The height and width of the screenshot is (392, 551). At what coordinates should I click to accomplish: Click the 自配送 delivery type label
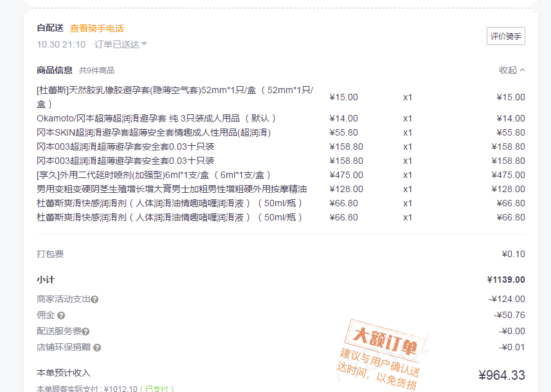50,28
